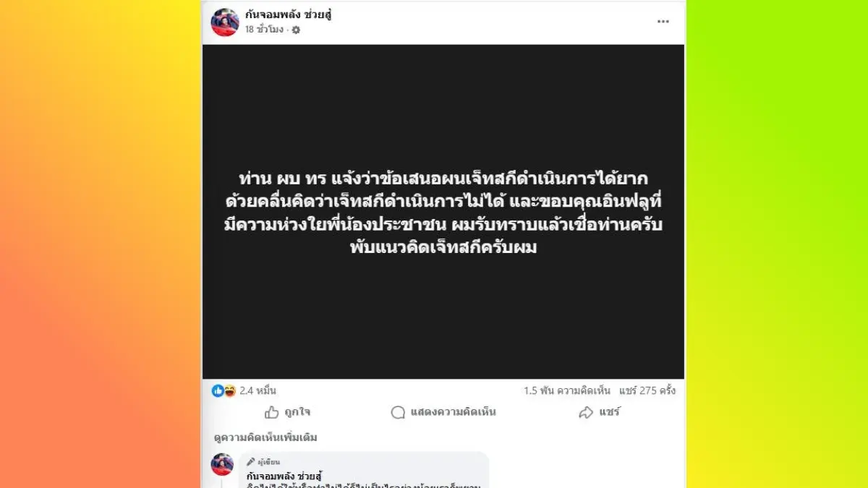
Task: Toggle the ถูกใจ Like button
Action: tap(287, 412)
